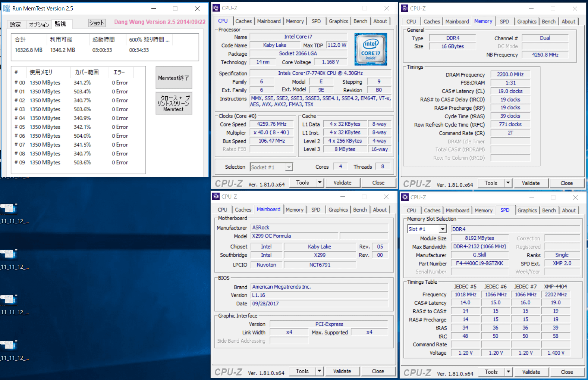Switch to the 設定 tab in MemTest

15,25
